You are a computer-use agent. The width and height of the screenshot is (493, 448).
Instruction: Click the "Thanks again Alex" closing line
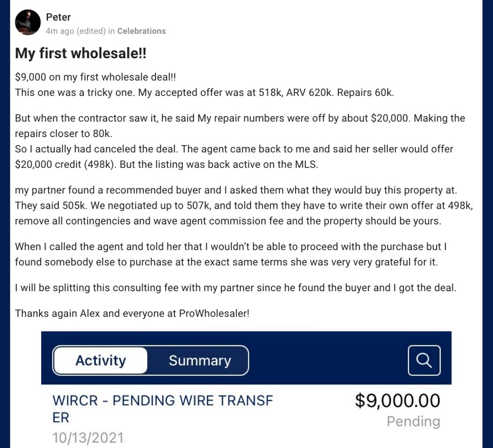pos(132,313)
